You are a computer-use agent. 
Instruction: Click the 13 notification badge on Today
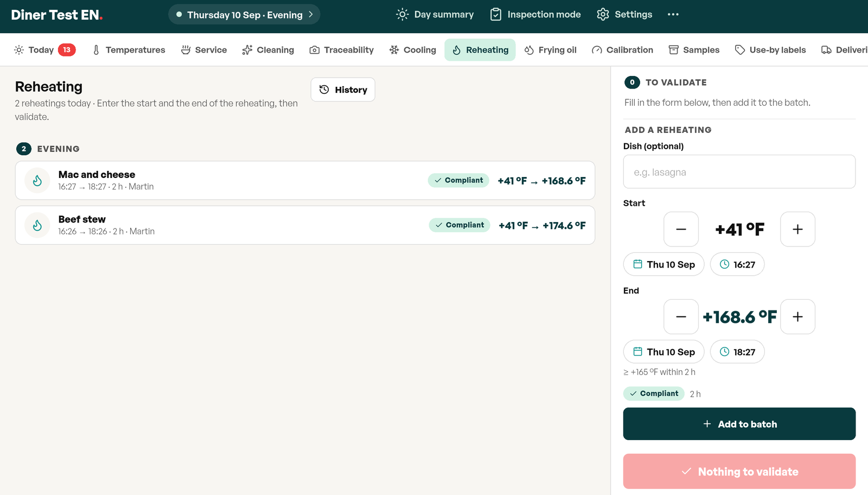[67, 50]
